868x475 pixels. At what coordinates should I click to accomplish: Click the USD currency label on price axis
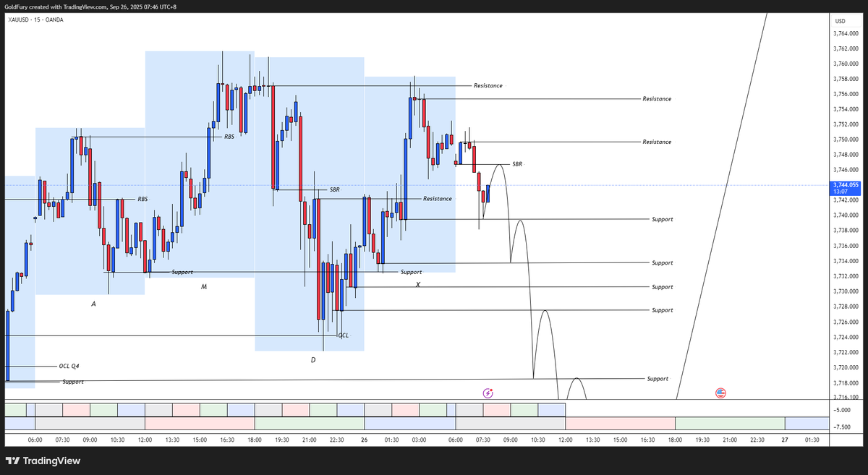840,21
